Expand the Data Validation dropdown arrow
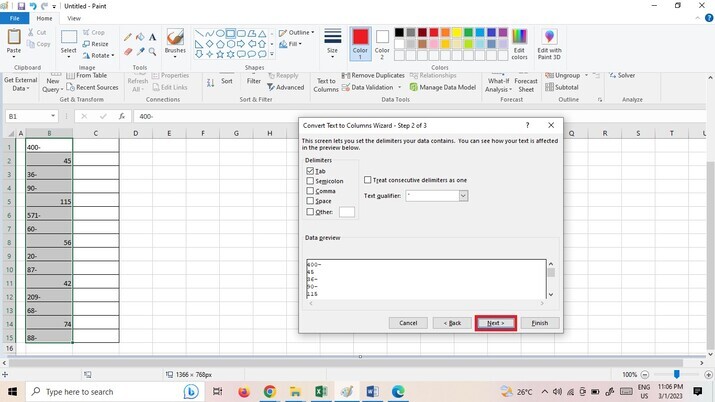Viewport: 715px width, 402px height. (399, 87)
